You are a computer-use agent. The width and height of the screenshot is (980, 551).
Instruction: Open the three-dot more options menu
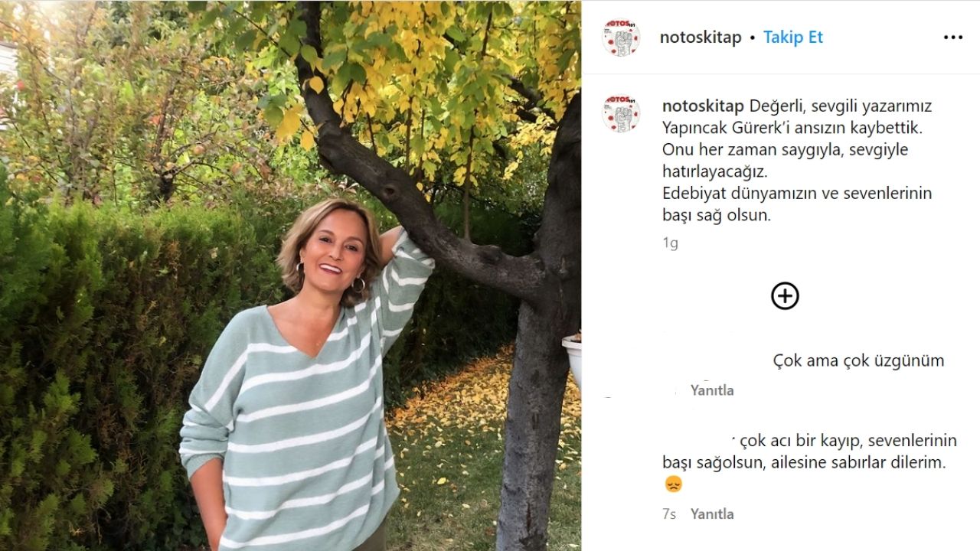952,37
